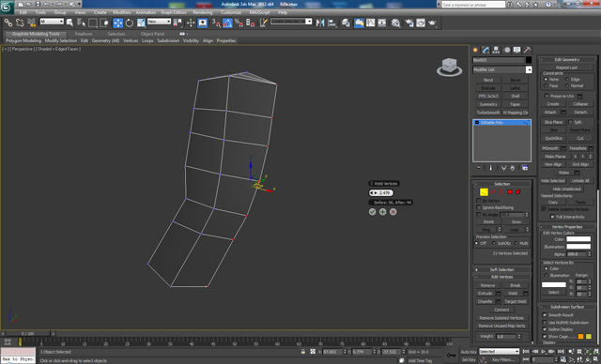Click Apply and Continue plus in weld caddy
This screenshot has width=601, height=364.
point(382,212)
